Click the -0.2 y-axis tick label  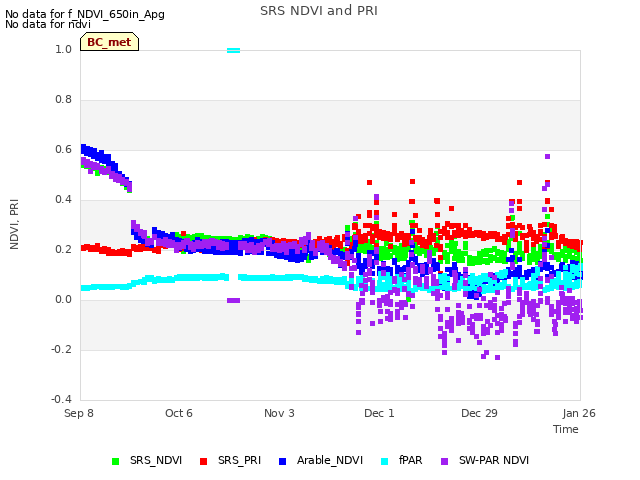(61, 350)
